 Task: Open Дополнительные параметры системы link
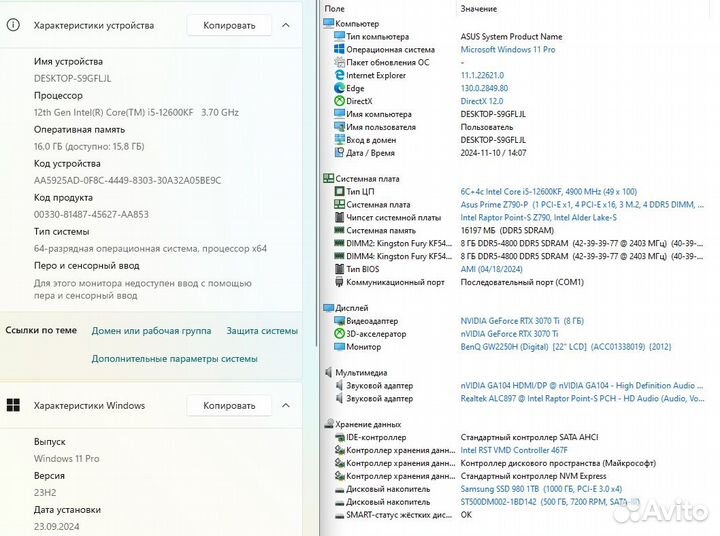click(174, 359)
